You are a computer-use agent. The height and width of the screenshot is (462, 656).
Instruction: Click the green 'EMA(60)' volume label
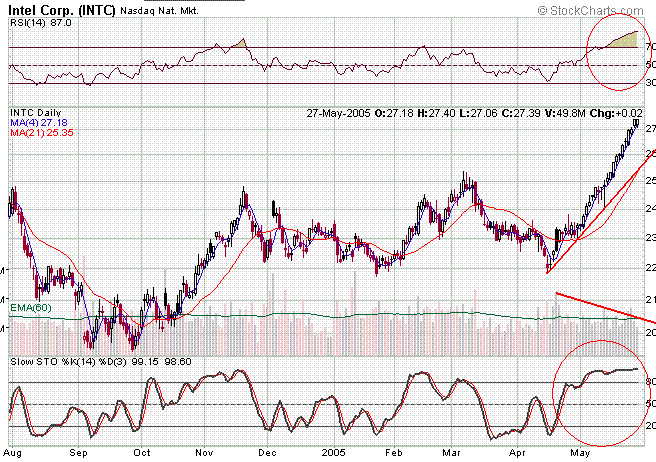coord(31,308)
